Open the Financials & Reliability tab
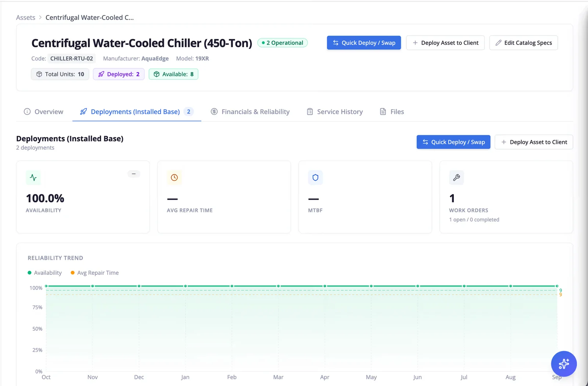The image size is (588, 386). coord(250,111)
